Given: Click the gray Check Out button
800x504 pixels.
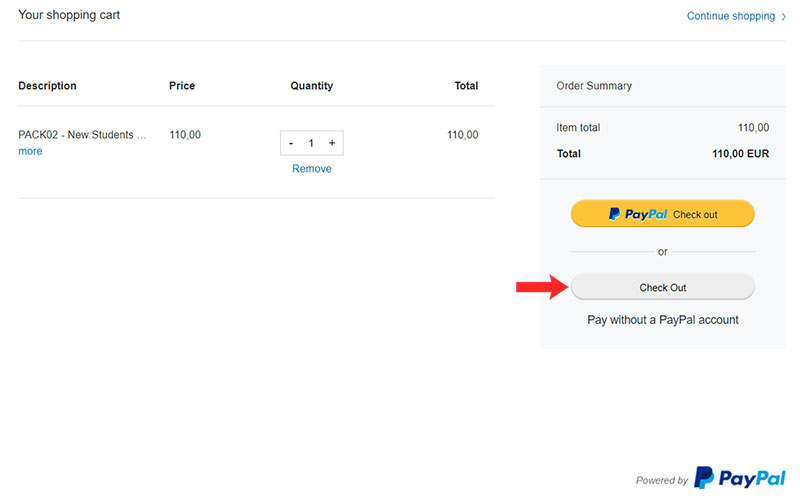Looking at the screenshot, I should pyautogui.click(x=662, y=287).
